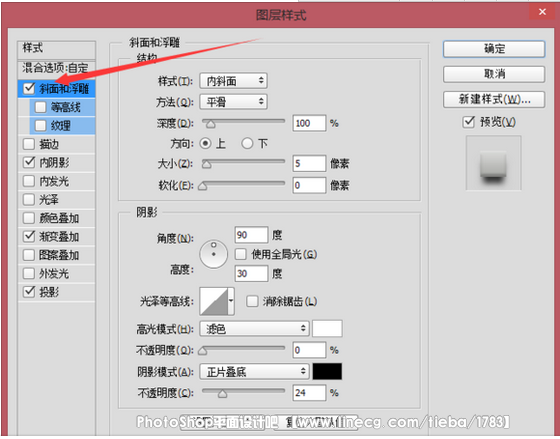The image size is (560, 439).
Task: Open the 阴影模式 dropdown (正片叠底)
Action: click(254, 372)
